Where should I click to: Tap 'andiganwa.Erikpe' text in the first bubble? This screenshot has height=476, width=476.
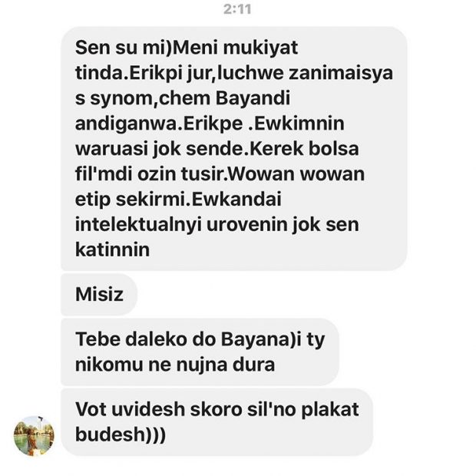(x=159, y=124)
